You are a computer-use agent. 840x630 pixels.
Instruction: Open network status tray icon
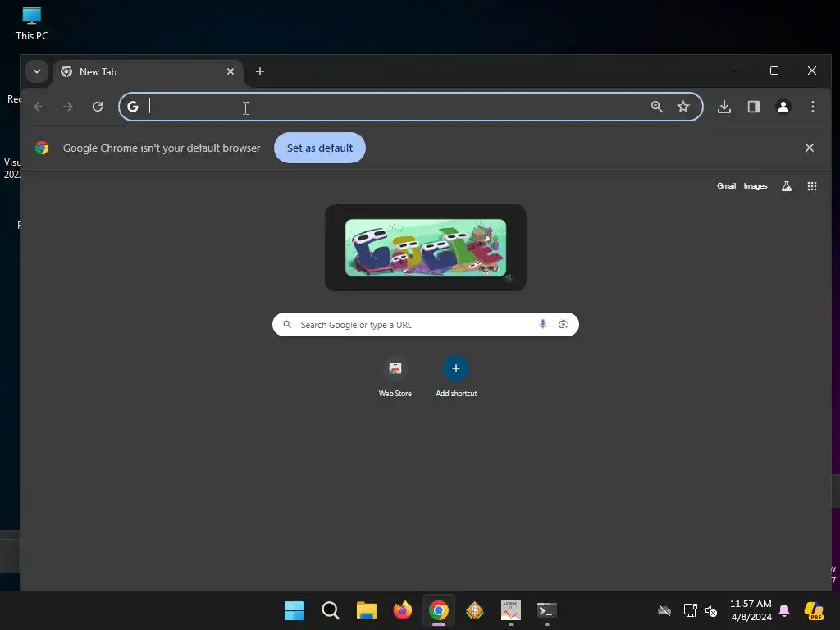point(691,610)
